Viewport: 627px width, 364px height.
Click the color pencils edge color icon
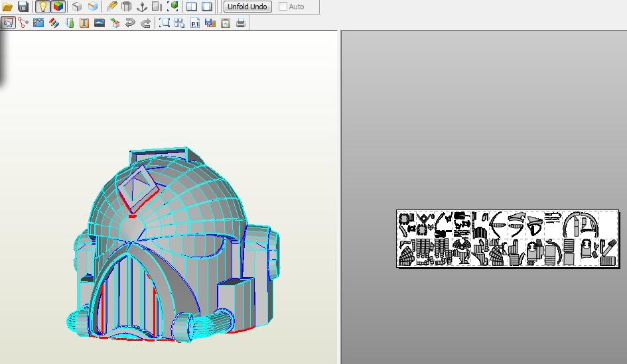point(54,23)
